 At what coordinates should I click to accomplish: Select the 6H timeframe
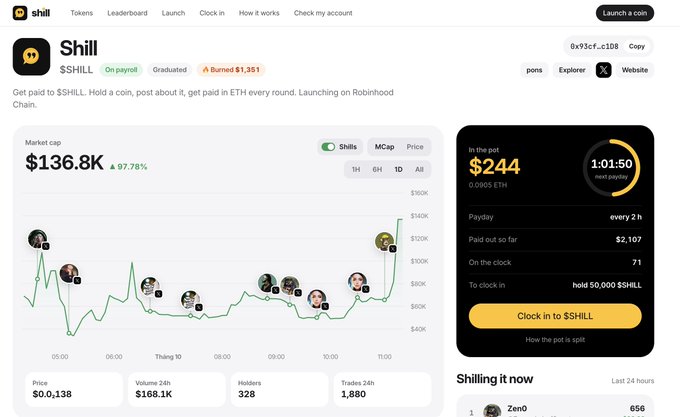(377, 169)
